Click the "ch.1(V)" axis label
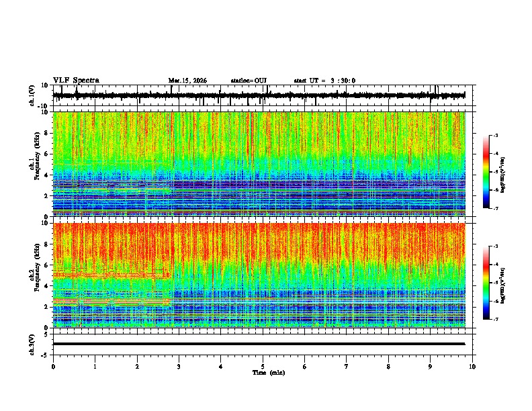Image resolution: width=532 pixels, height=411 pixels. [x=32, y=95]
